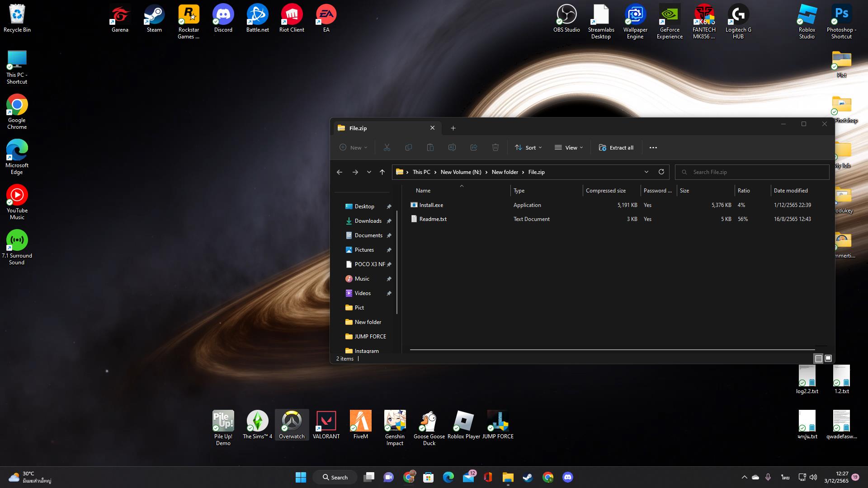868x488 pixels.
Task: Select the Readme.txt file
Action: click(x=433, y=219)
